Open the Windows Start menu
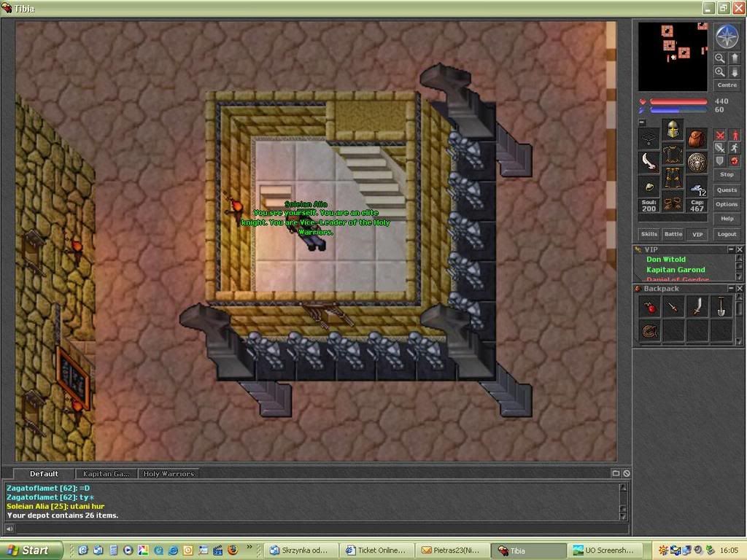 [x=31, y=550]
